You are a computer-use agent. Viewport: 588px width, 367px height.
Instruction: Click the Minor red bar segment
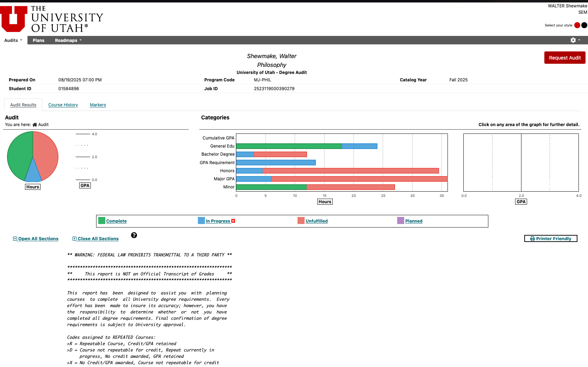click(351, 187)
